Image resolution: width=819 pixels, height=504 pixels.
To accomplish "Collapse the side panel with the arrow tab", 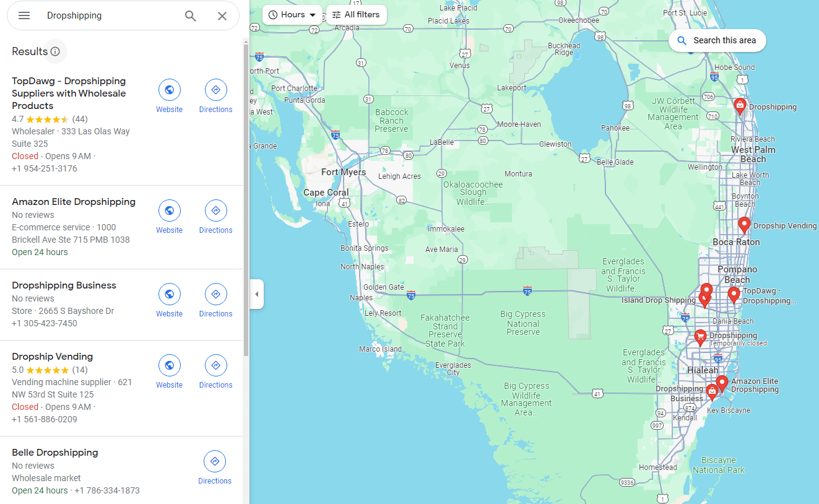I will pyautogui.click(x=257, y=294).
